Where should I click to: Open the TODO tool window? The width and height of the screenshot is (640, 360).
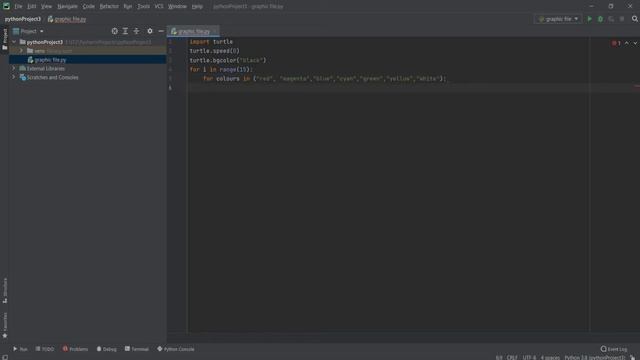(44, 349)
